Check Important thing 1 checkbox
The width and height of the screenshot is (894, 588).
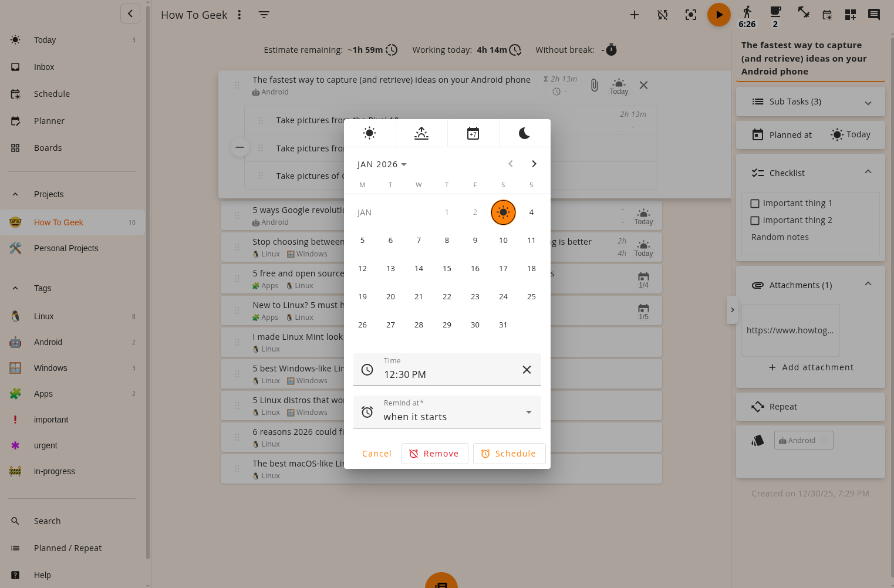[755, 204]
